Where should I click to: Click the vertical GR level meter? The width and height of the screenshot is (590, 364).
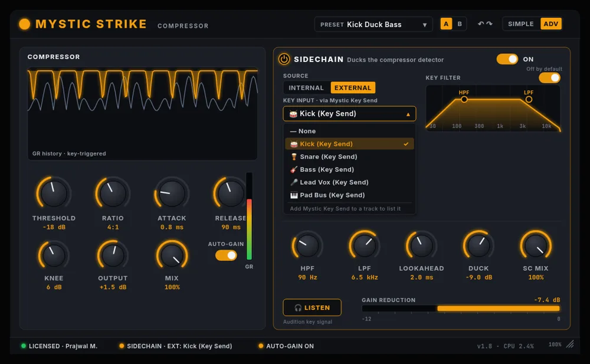click(249, 217)
